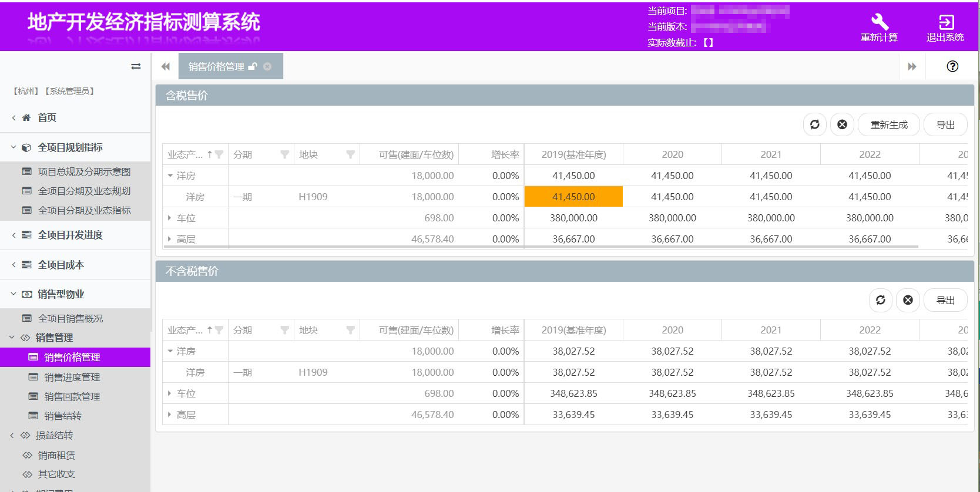
Task: Click the 退出系统 exit icon
Action: pyautogui.click(x=945, y=22)
